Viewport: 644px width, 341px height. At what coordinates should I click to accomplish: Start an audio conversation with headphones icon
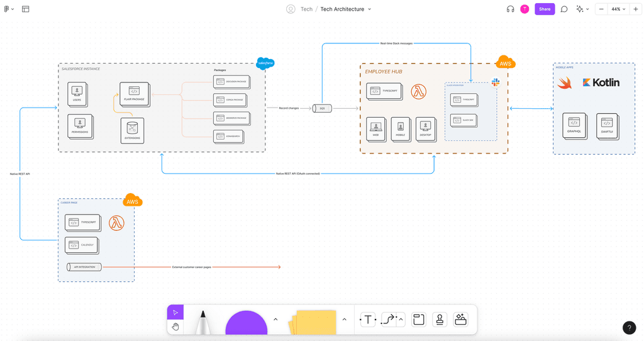510,9
